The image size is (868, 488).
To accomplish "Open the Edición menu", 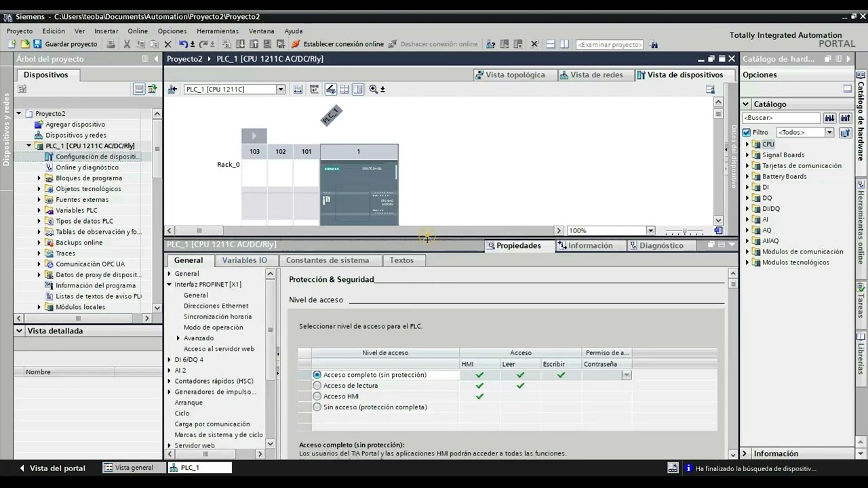I will click(54, 31).
